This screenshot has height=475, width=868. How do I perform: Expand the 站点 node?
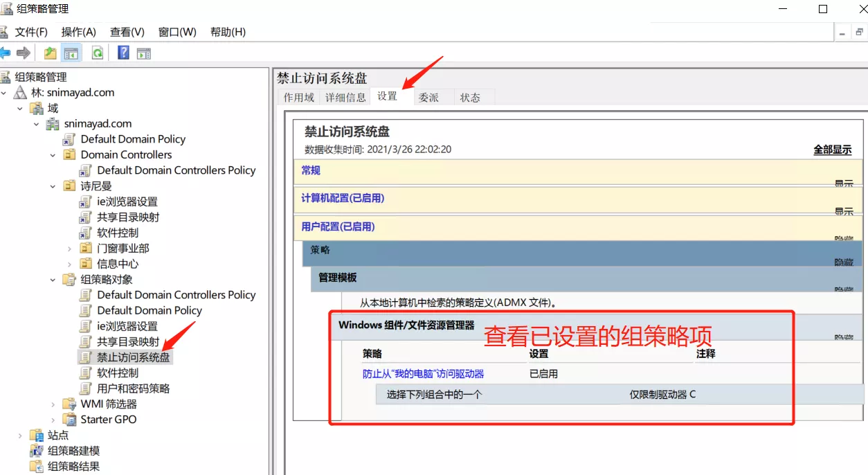[x=20, y=435]
